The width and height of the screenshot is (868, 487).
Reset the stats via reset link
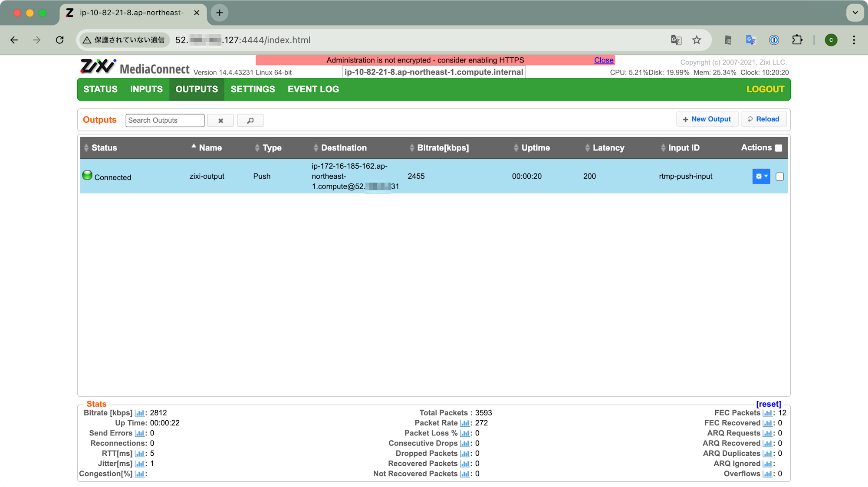(768, 404)
